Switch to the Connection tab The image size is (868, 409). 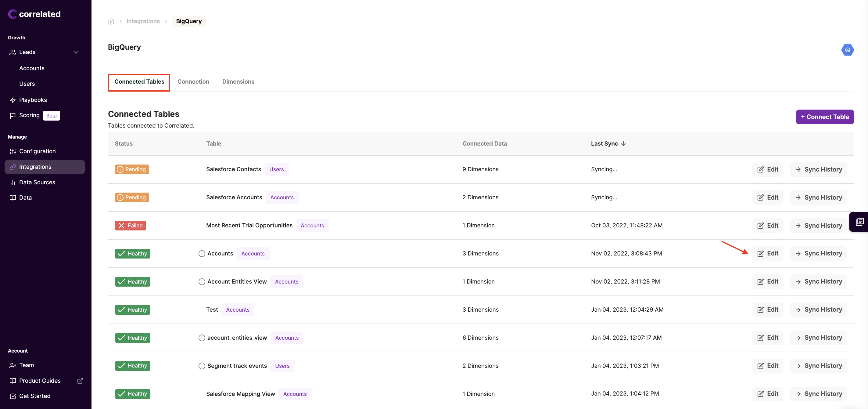point(193,81)
